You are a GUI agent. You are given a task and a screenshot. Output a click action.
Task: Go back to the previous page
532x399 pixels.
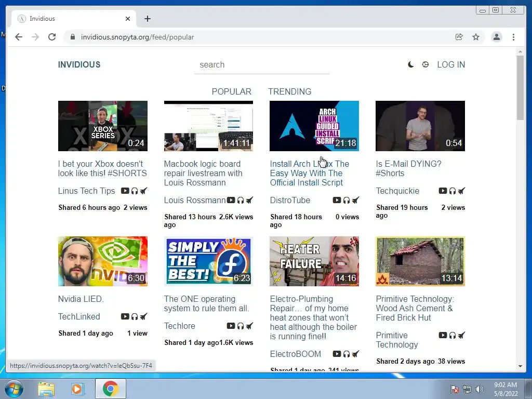[19, 37]
